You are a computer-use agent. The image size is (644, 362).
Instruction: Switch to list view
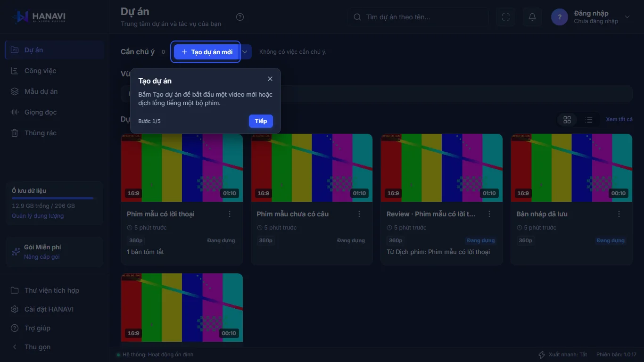[589, 120]
